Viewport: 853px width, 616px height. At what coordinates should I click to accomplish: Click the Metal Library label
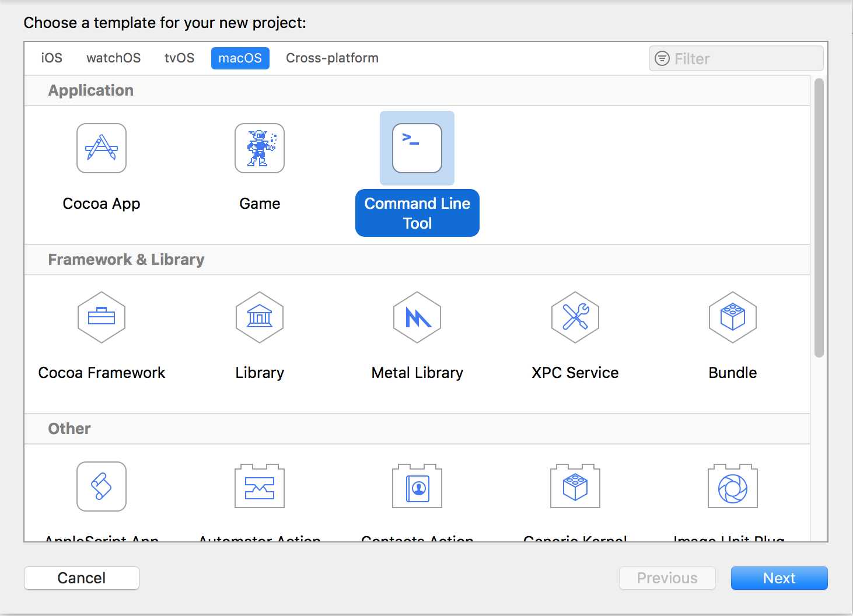tap(417, 373)
